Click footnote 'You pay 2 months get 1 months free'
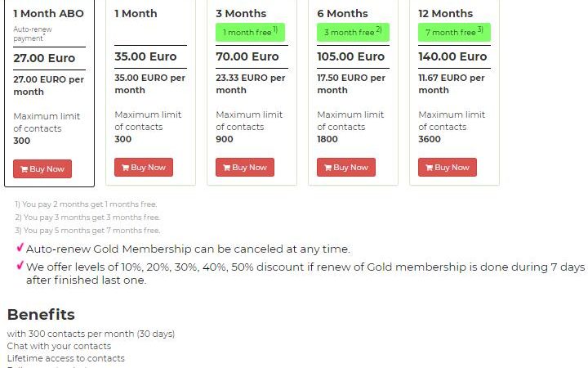Image resolution: width=588 pixels, height=368 pixels. [x=86, y=204]
